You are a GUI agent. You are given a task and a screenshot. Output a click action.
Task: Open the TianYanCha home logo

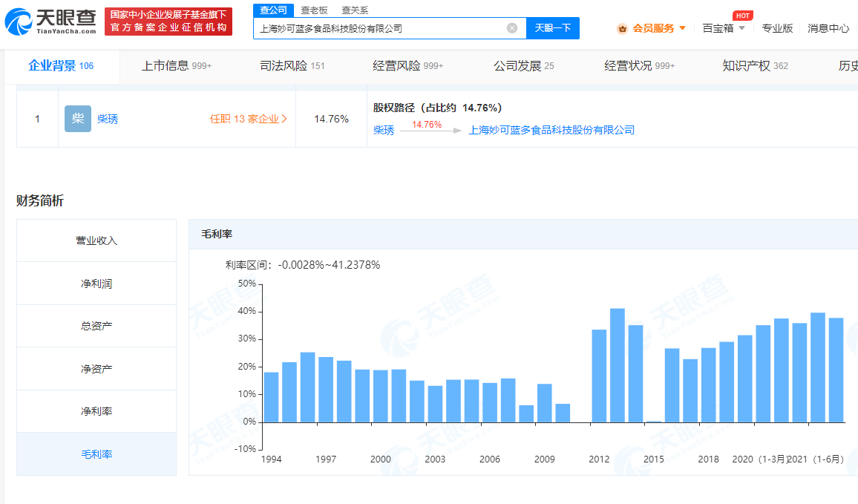click(x=50, y=22)
